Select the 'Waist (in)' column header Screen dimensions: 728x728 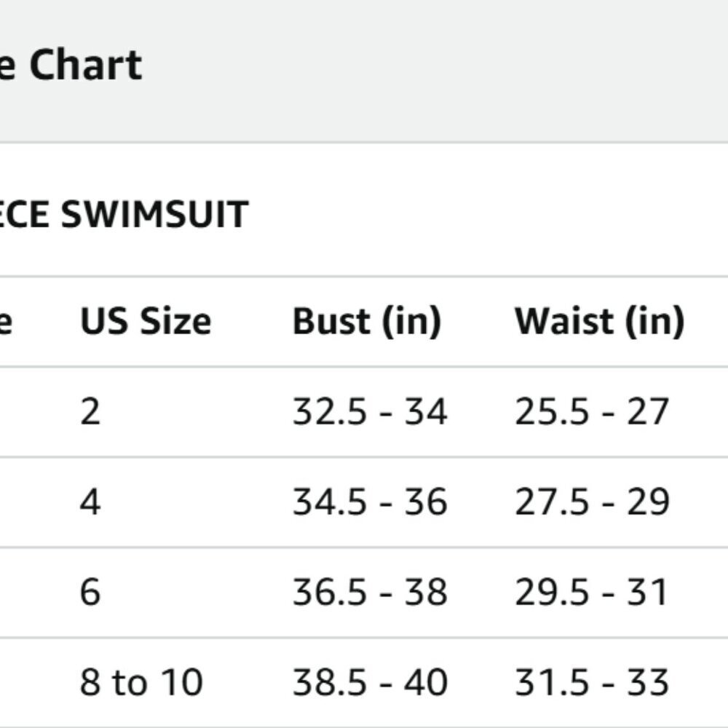(599, 321)
